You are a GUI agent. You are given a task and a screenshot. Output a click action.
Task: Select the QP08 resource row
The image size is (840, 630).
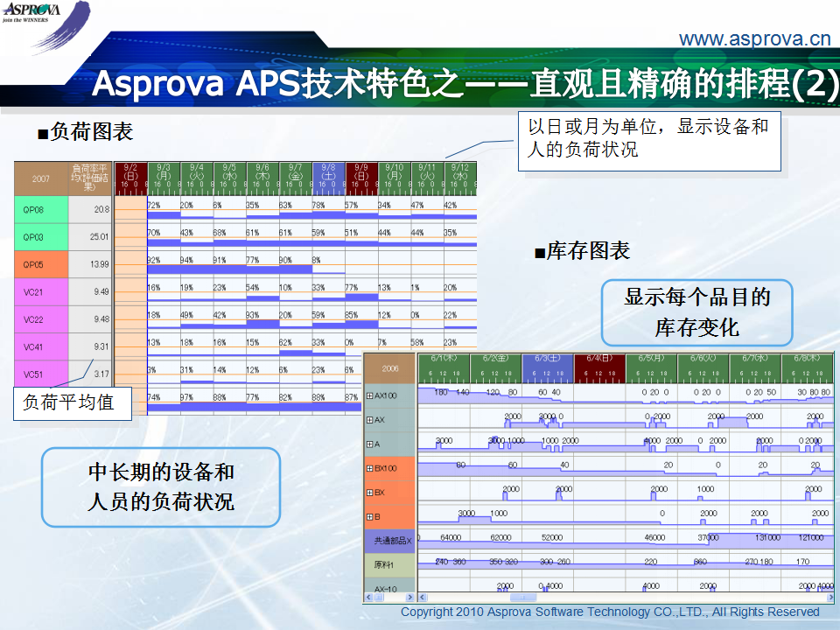(x=41, y=209)
